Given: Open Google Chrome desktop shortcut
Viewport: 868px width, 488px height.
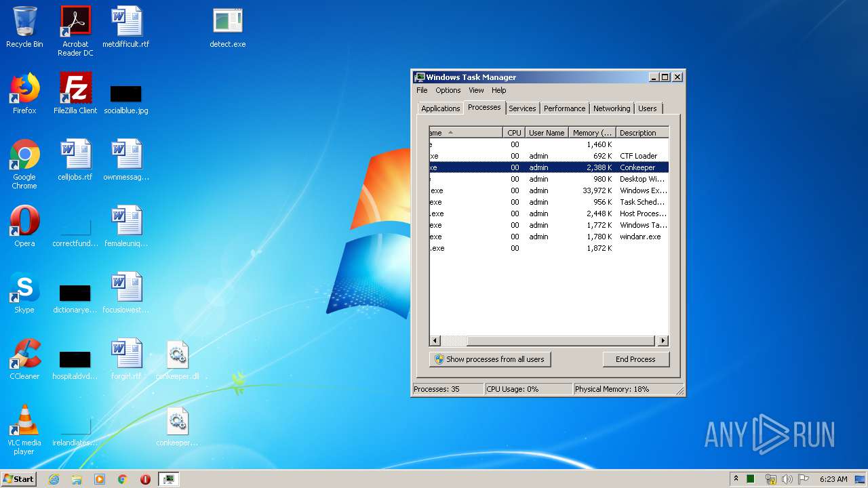Looking at the screenshot, I should 24,164.
